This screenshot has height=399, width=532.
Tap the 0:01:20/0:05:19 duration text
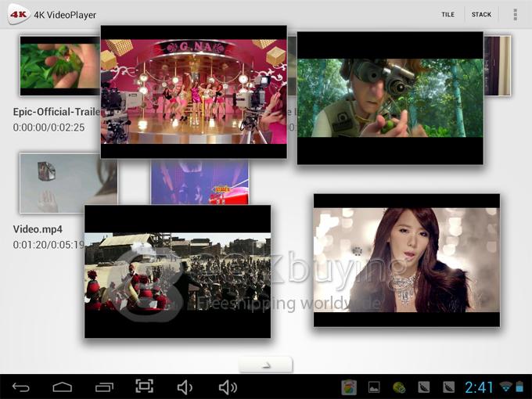(49, 245)
